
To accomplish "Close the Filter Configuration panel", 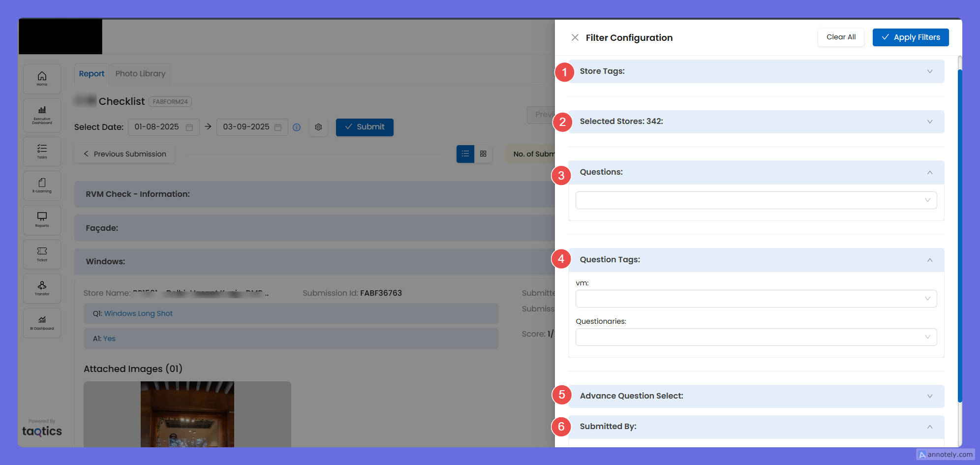I will click(x=575, y=37).
